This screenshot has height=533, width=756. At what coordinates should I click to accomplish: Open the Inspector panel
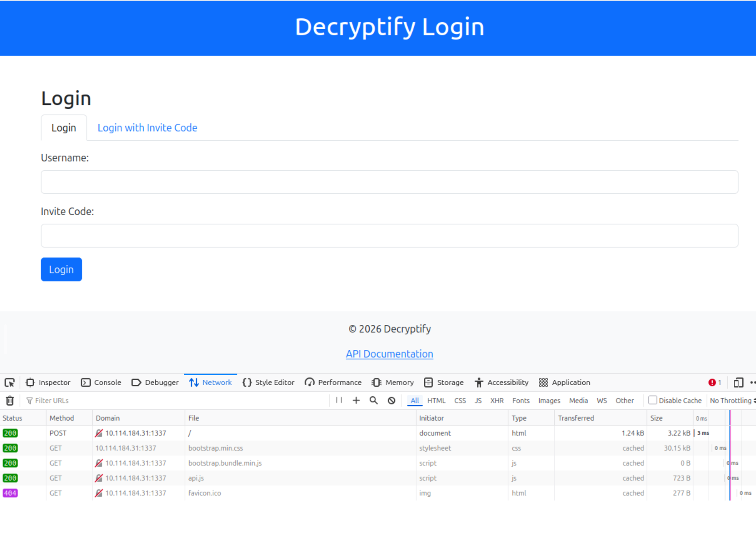(48, 382)
